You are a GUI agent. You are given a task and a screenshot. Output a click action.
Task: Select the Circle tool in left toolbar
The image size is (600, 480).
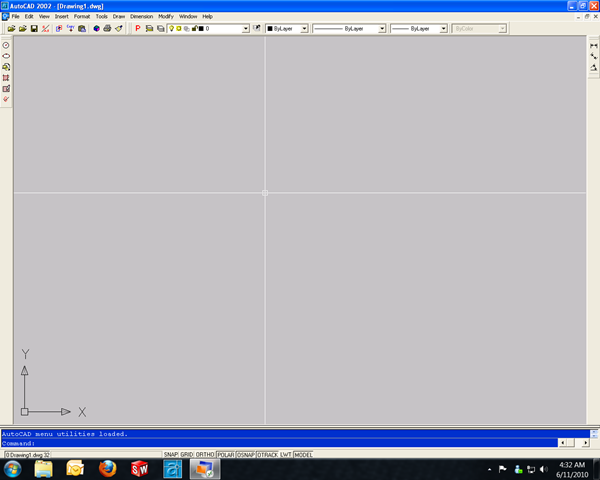pos(6,45)
